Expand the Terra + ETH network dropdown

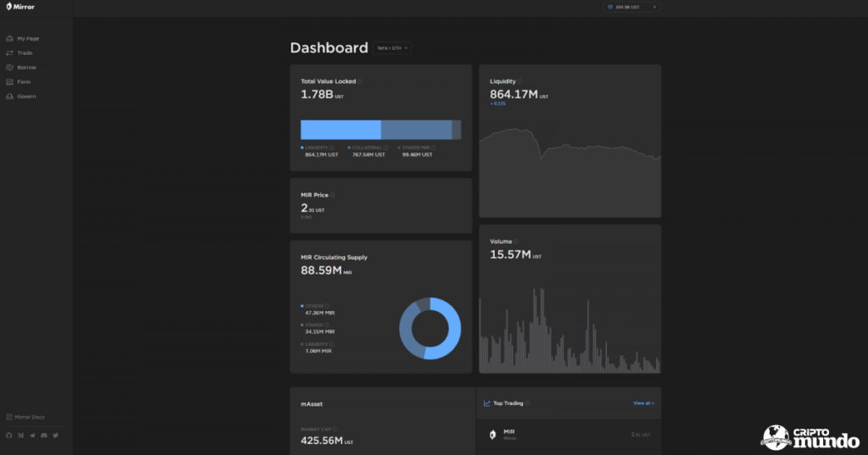(392, 48)
